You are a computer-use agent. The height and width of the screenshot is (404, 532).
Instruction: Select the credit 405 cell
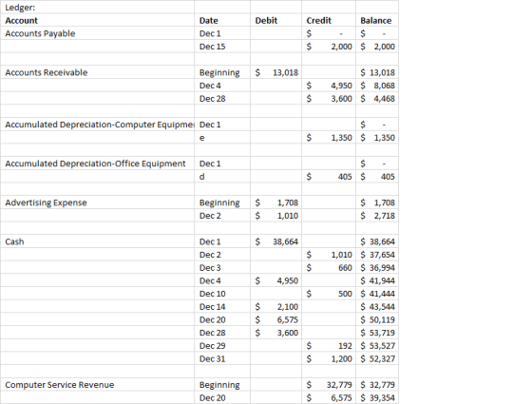coord(329,177)
